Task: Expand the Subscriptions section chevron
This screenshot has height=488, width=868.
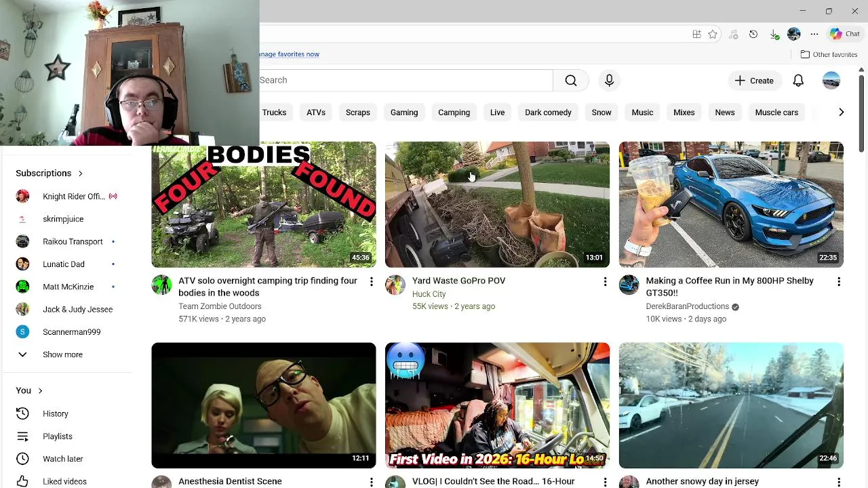Action: [x=80, y=174]
